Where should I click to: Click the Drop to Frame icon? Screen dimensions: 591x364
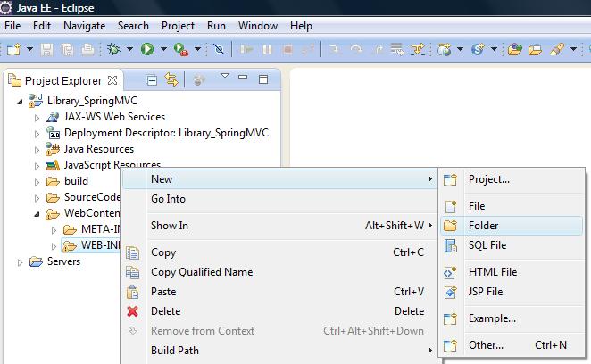pyautogui.click(x=397, y=49)
